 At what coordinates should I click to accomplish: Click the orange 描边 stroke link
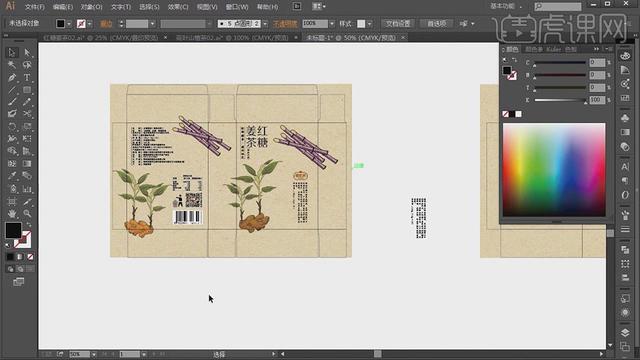pyautogui.click(x=106, y=24)
